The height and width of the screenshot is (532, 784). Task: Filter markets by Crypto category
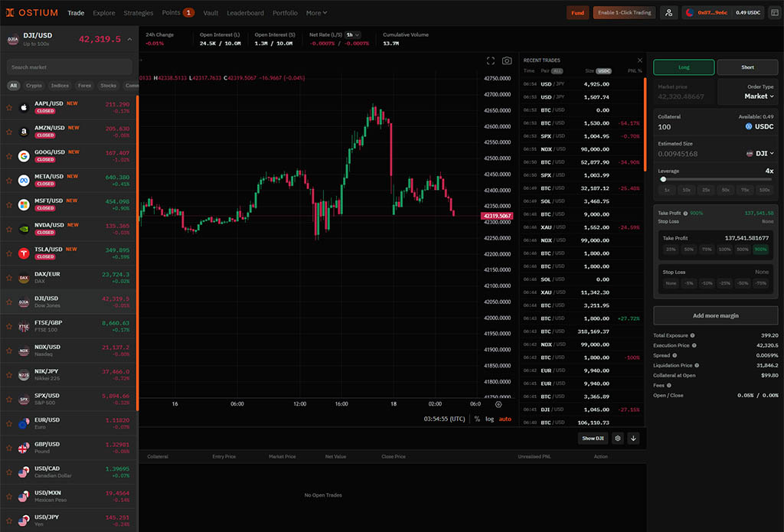tap(34, 86)
